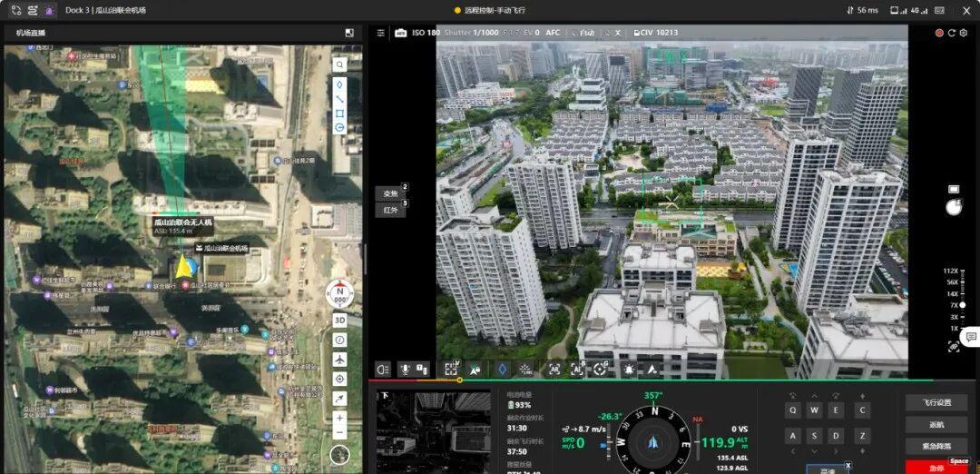The height and width of the screenshot is (474, 980).
Task: Toggle the 3D map view
Action: click(339, 321)
